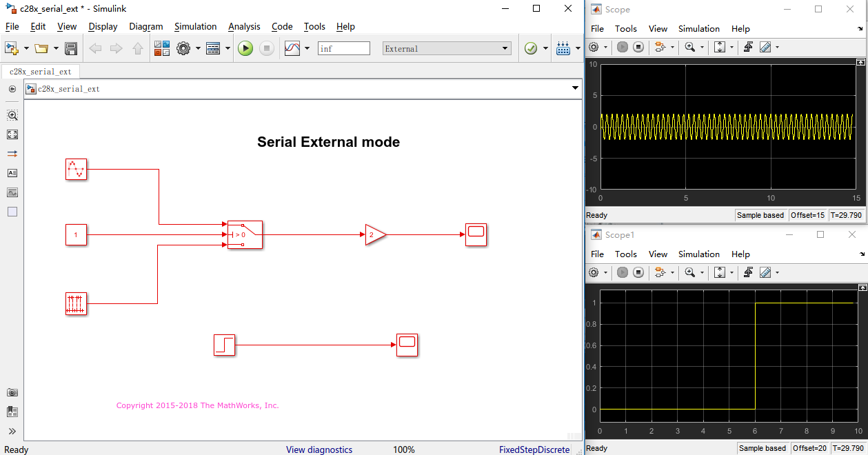Click the View diagnostics link
Screen dimensions: 868x455
click(x=319, y=449)
